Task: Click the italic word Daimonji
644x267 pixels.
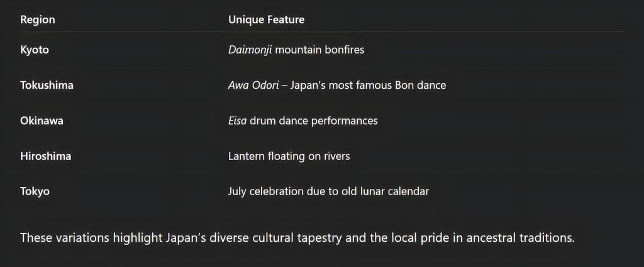Action: click(250, 50)
